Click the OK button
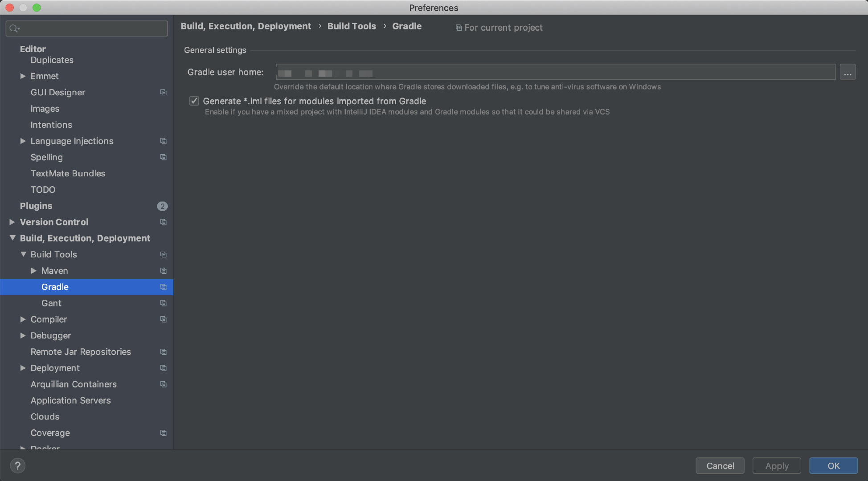The height and width of the screenshot is (481, 868). pyautogui.click(x=834, y=466)
